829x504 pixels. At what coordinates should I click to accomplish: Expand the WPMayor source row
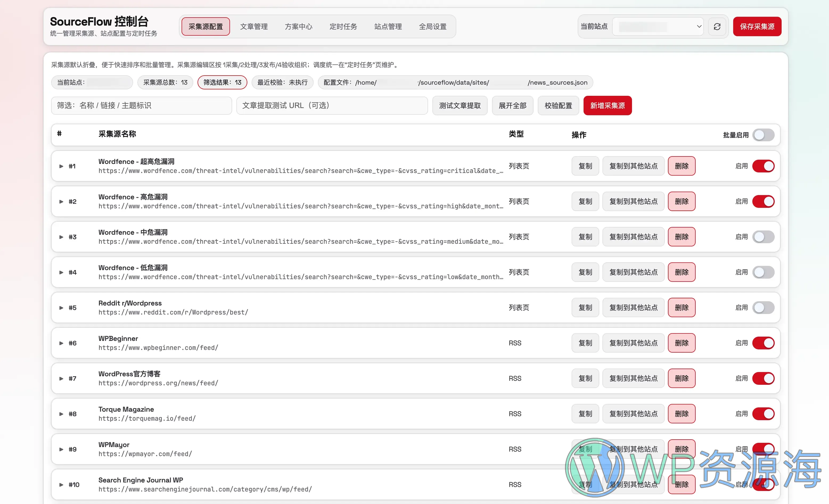tap(61, 449)
